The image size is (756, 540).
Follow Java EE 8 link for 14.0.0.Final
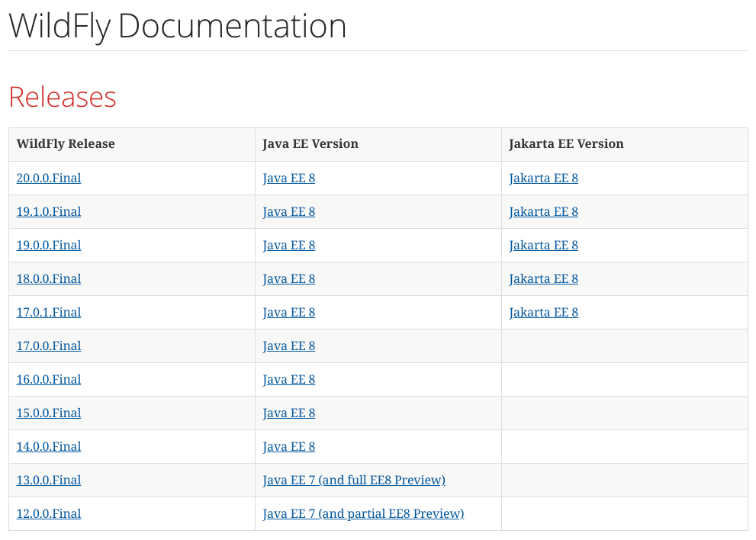click(289, 446)
